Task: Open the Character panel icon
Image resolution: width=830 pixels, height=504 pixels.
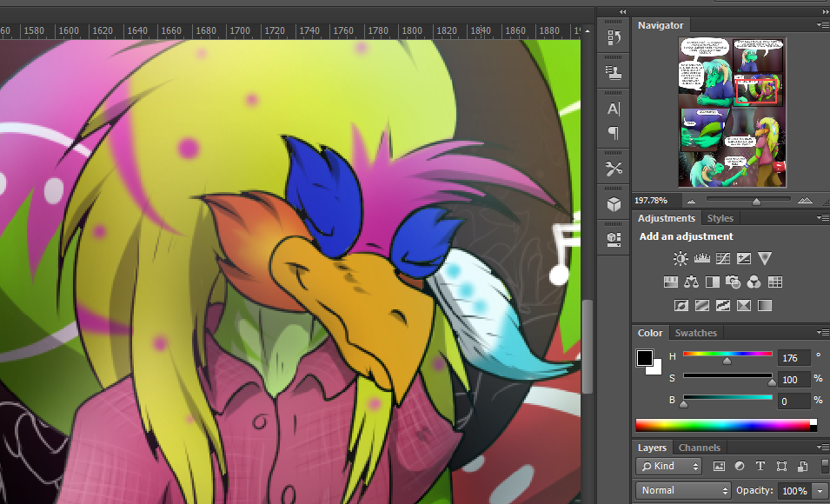Action: [614, 109]
